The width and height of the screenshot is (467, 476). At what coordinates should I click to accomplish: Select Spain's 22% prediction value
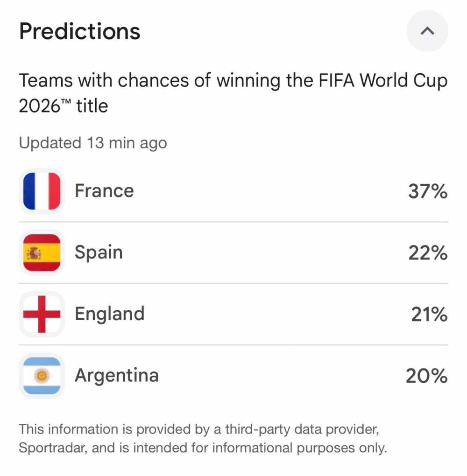[428, 253]
